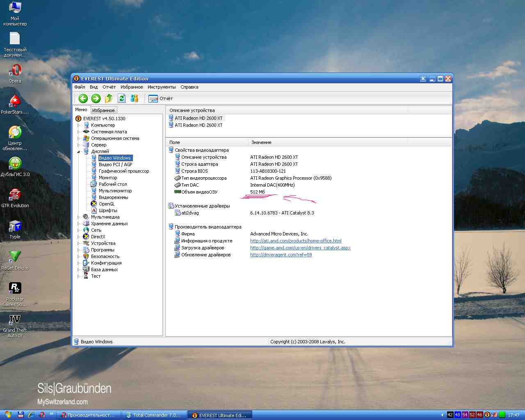Click the Описание устройства column header

click(287, 110)
